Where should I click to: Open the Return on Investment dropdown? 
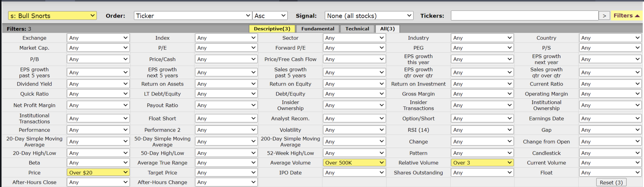click(482, 84)
